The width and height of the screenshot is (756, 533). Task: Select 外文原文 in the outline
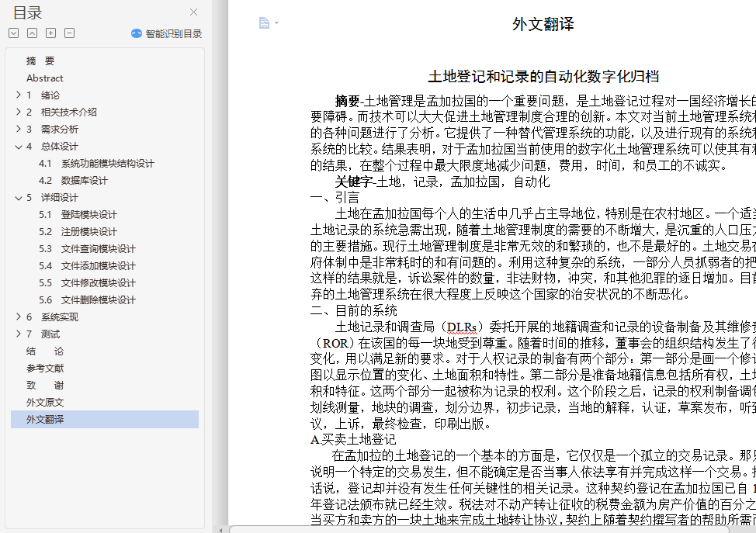[45, 403]
